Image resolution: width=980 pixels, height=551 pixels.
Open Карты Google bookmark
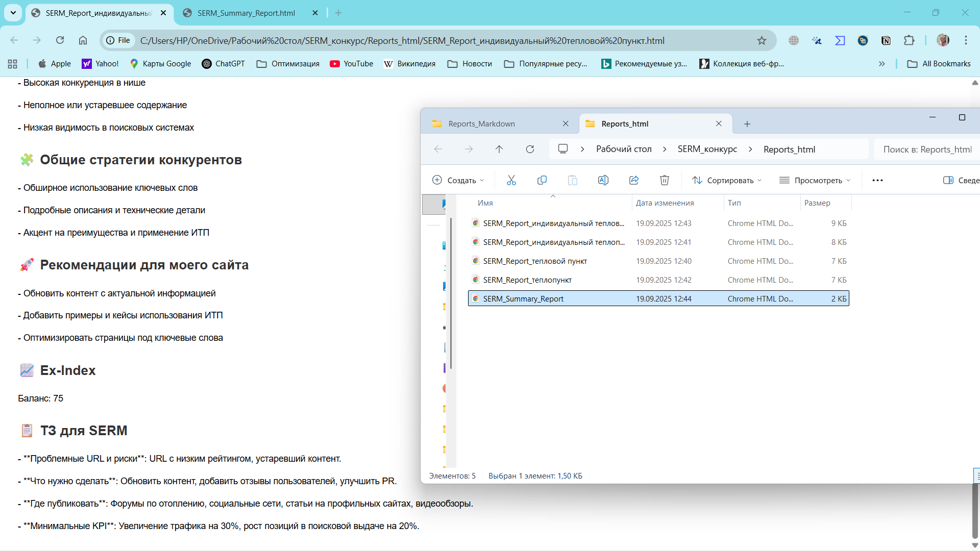pyautogui.click(x=160, y=64)
